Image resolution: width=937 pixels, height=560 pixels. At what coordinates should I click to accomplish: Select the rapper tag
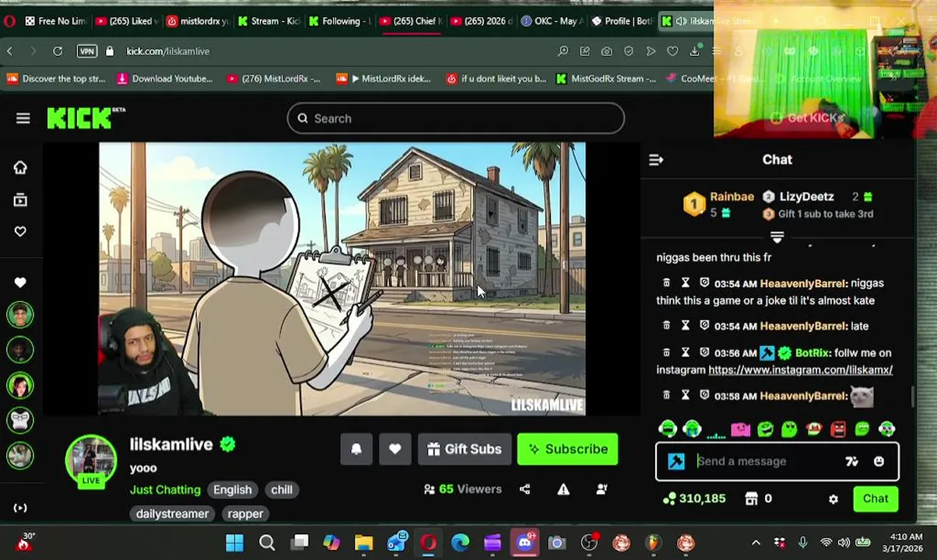pos(245,513)
